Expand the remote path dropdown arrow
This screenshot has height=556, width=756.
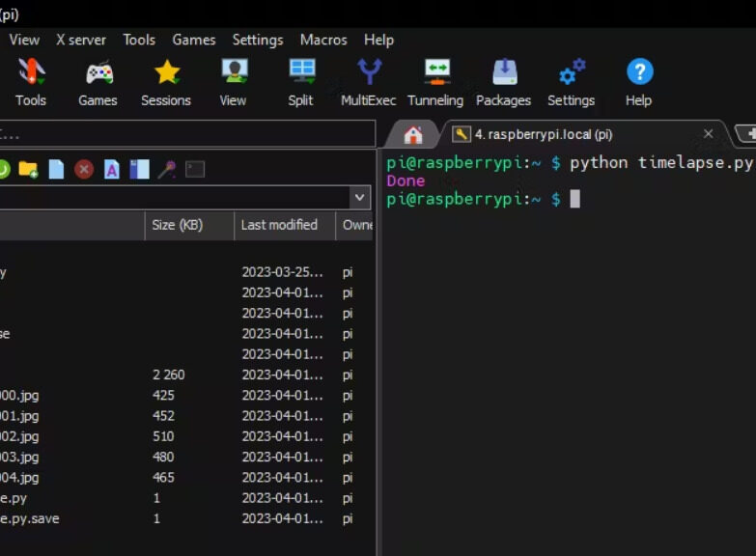pyautogui.click(x=360, y=198)
